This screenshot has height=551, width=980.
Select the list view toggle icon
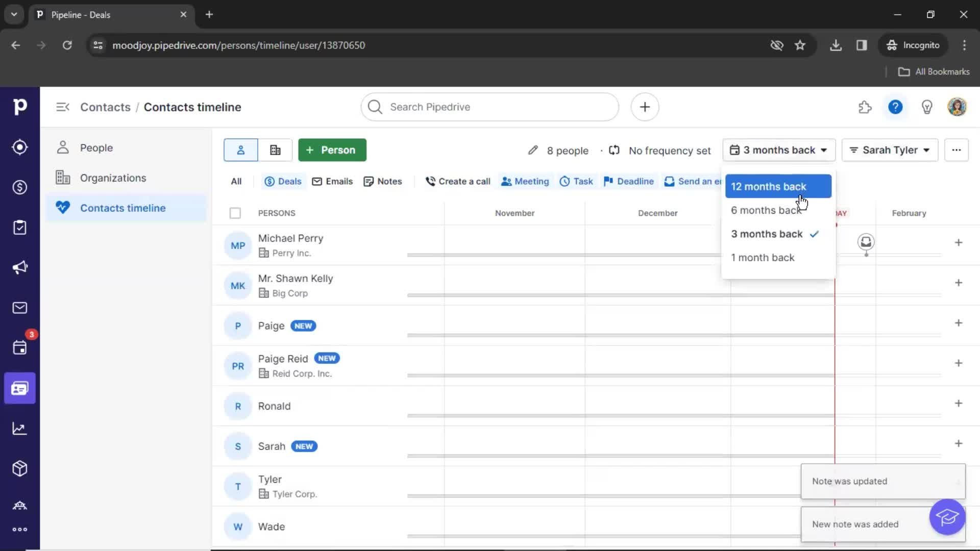[x=274, y=149]
